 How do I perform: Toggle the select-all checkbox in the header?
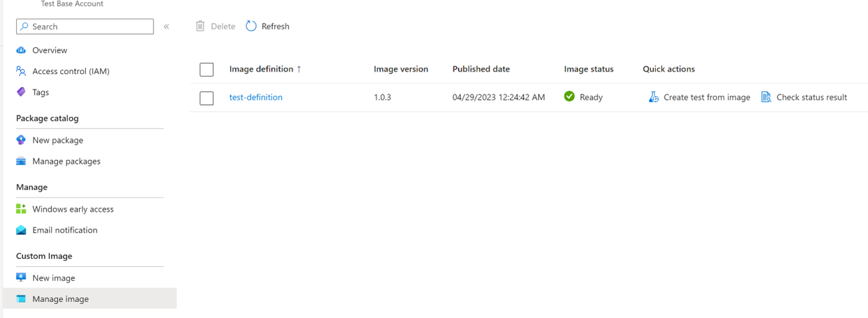point(207,70)
